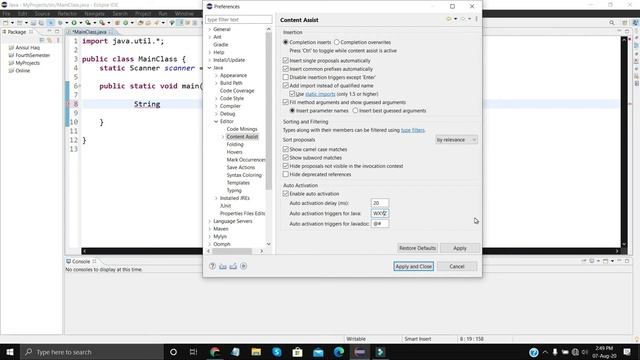Screen dimensions: 640x360
Task: Collapse the Java tree node
Action: click(x=210, y=68)
